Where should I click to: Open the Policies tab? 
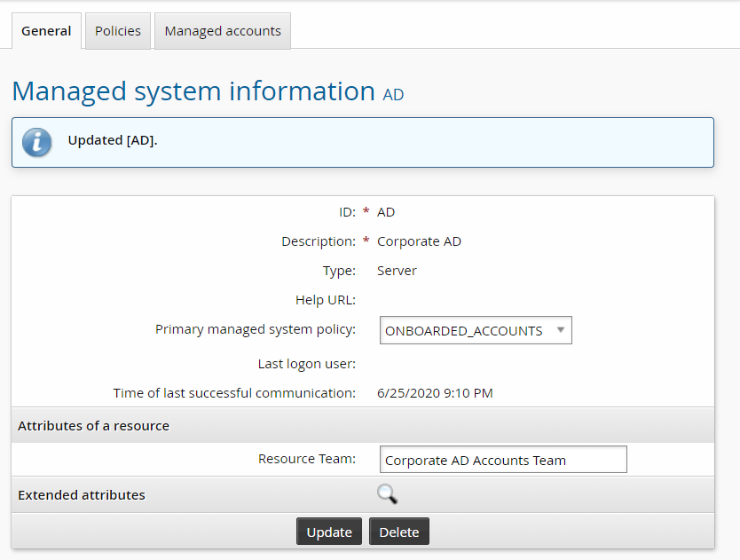point(118,31)
